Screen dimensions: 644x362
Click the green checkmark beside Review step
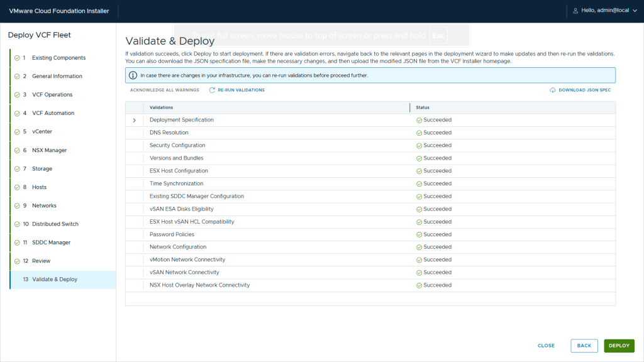point(17,261)
